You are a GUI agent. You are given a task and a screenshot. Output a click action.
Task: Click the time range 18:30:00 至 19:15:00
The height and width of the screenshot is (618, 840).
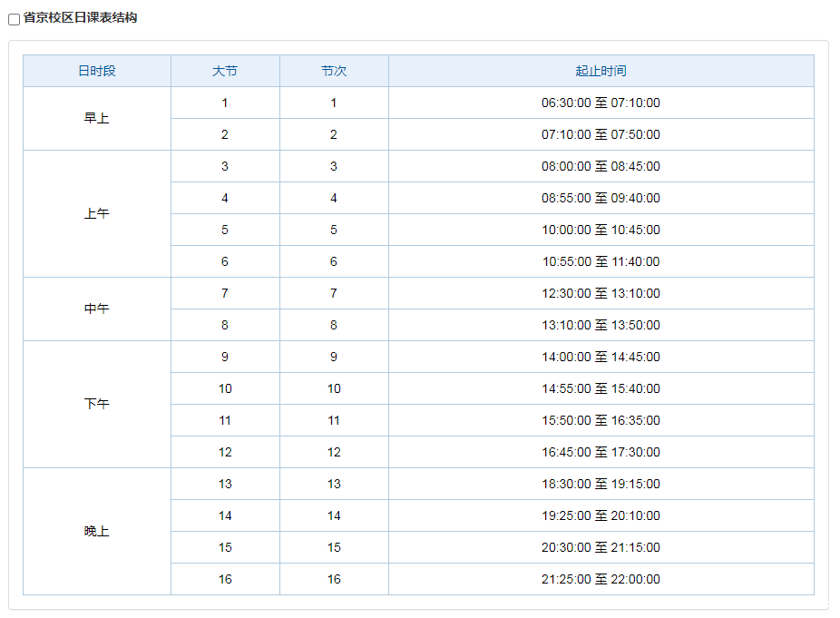click(x=601, y=485)
